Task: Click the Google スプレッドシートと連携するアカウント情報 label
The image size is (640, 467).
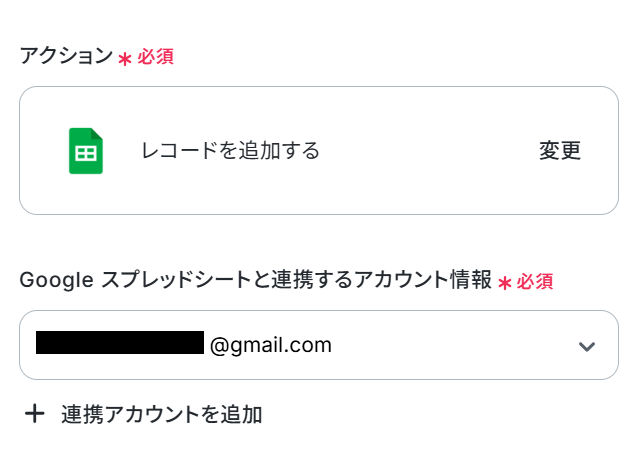Action: [255, 280]
